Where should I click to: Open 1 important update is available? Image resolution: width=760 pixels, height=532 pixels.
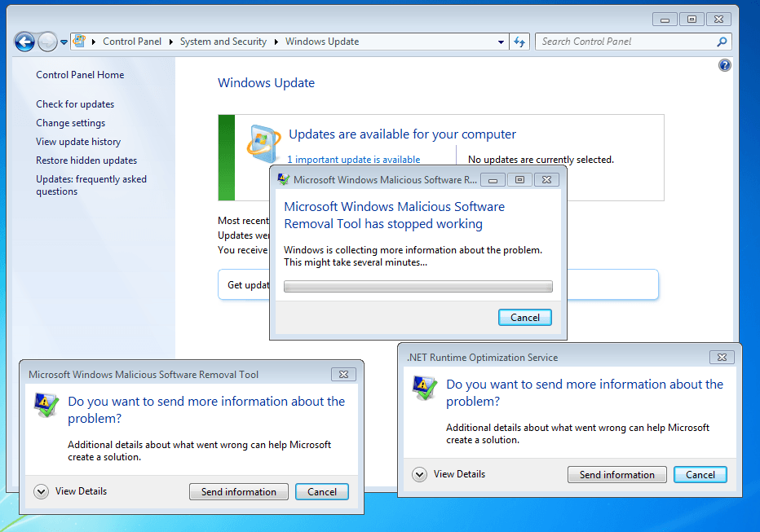(353, 159)
